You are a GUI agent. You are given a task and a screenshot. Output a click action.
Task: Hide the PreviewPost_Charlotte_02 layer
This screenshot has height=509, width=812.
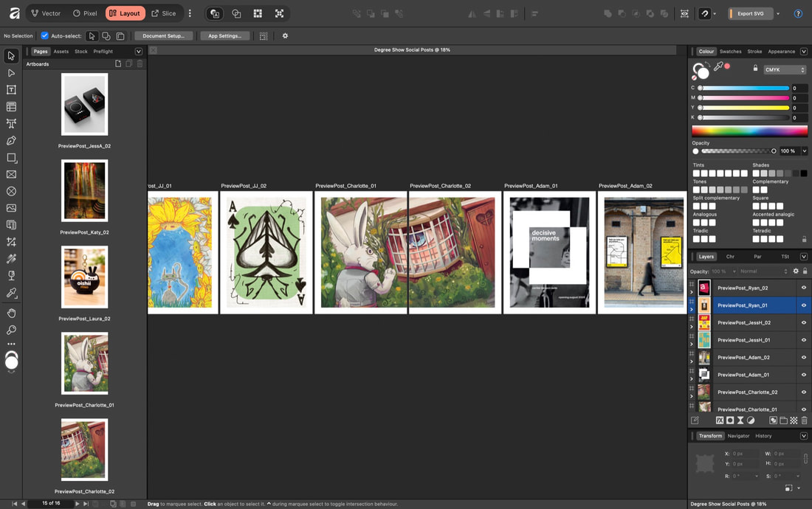(804, 392)
